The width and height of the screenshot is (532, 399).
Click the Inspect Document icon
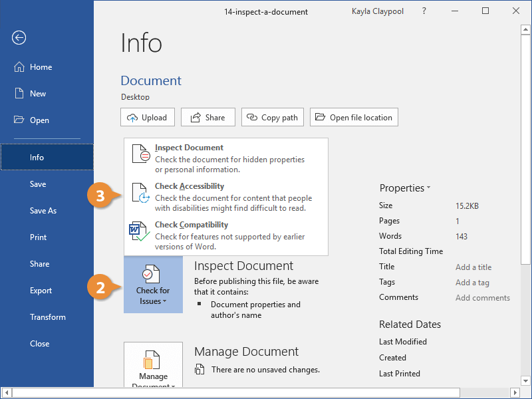coord(141,154)
